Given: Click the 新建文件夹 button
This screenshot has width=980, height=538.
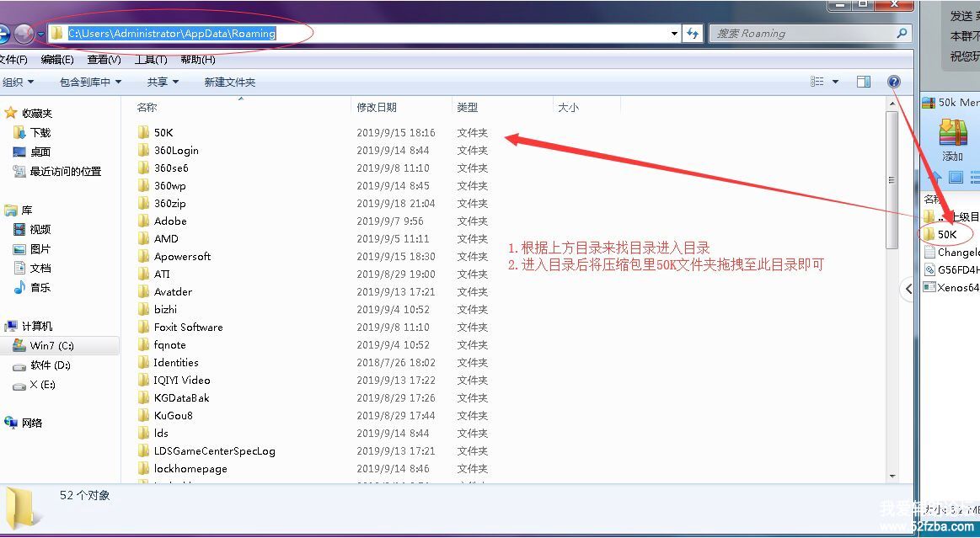Looking at the screenshot, I should click(229, 82).
